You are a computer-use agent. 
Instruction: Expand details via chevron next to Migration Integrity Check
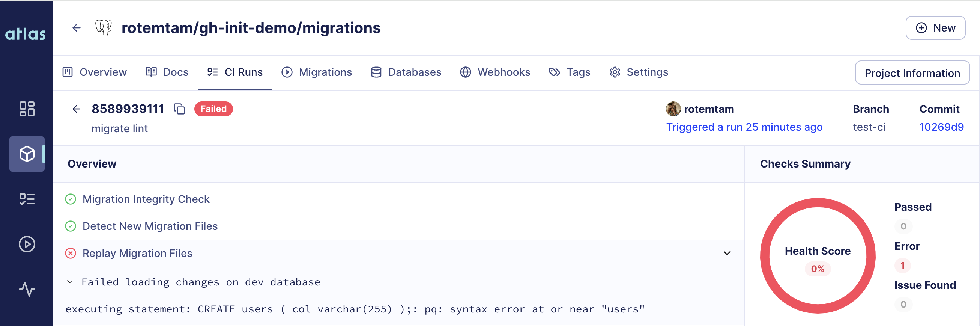727,199
